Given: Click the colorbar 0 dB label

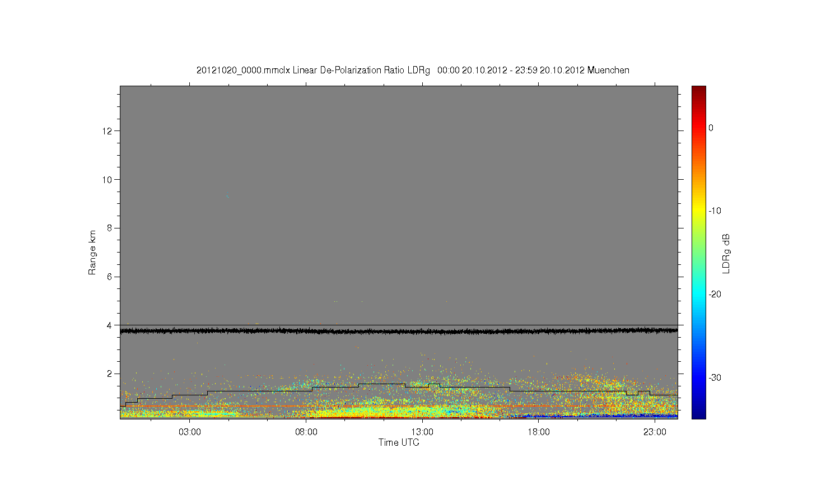Looking at the screenshot, I should click(711, 128).
